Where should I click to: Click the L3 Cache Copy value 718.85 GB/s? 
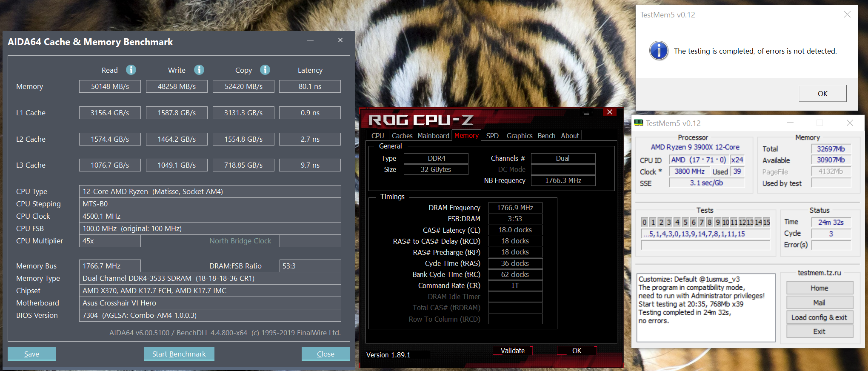(x=243, y=165)
